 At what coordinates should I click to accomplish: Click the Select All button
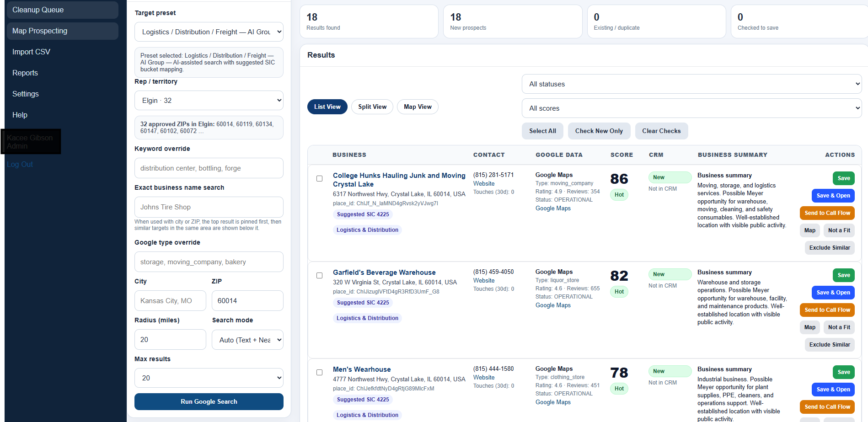543,131
